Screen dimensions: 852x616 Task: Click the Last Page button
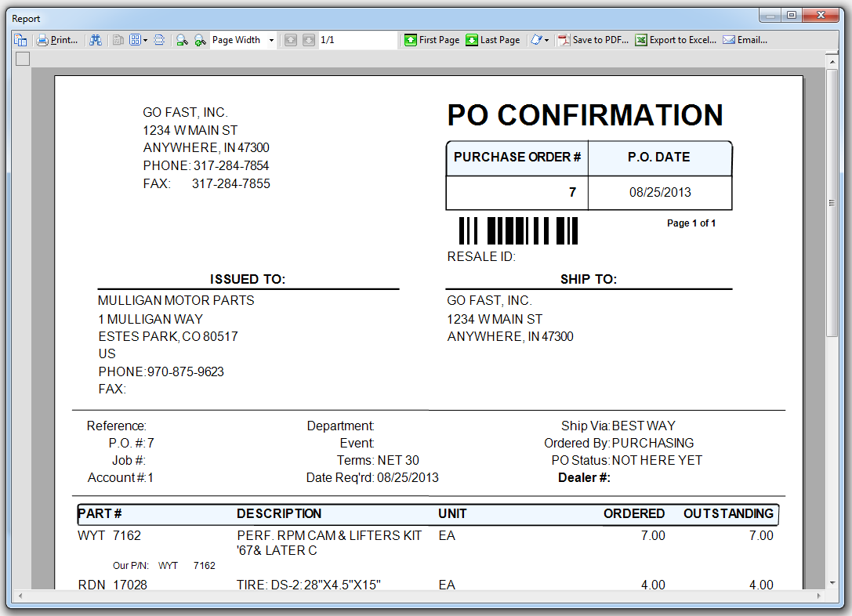pos(493,40)
